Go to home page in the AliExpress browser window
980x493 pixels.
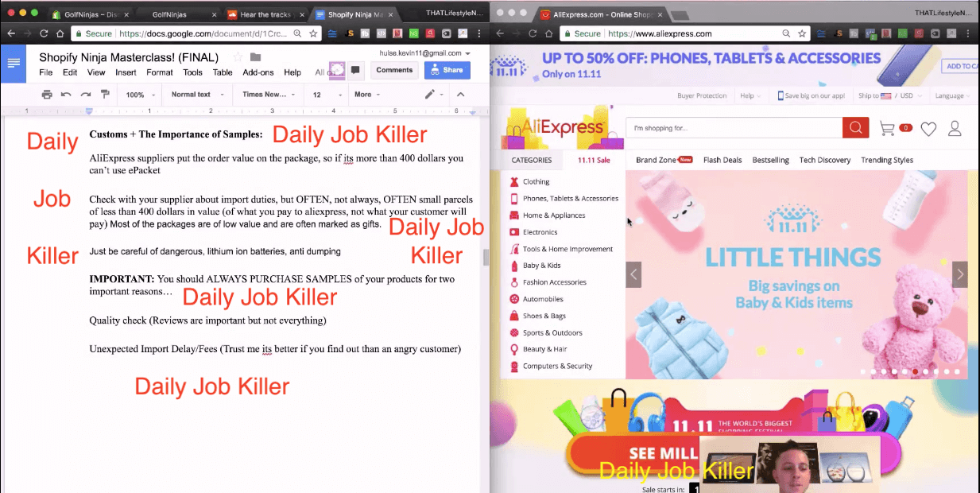click(x=549, y=33)
